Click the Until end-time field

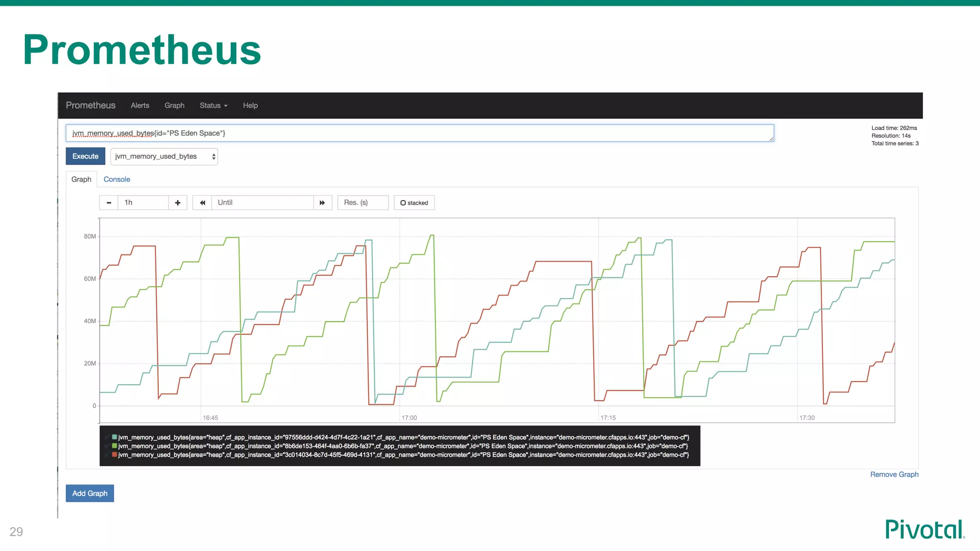262,203
